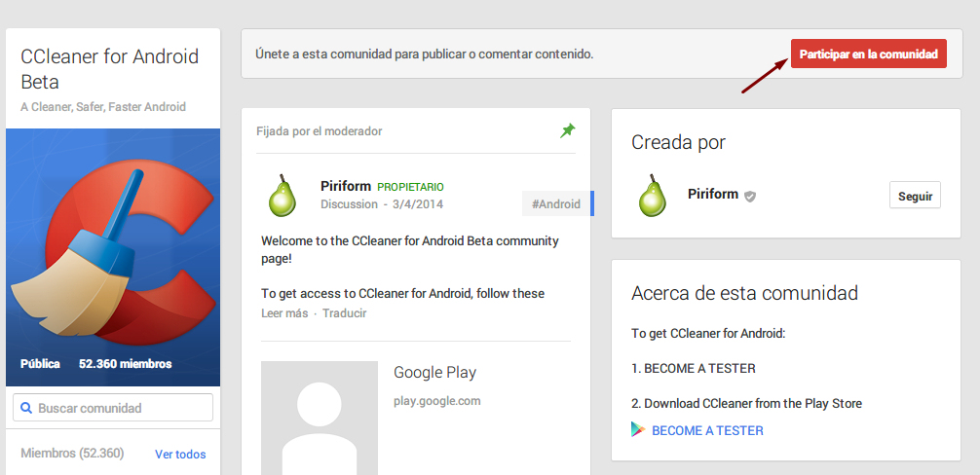Click the Pública visibility label
The image size is (980, 475).
pyautogui.click(x=40, y=364)
